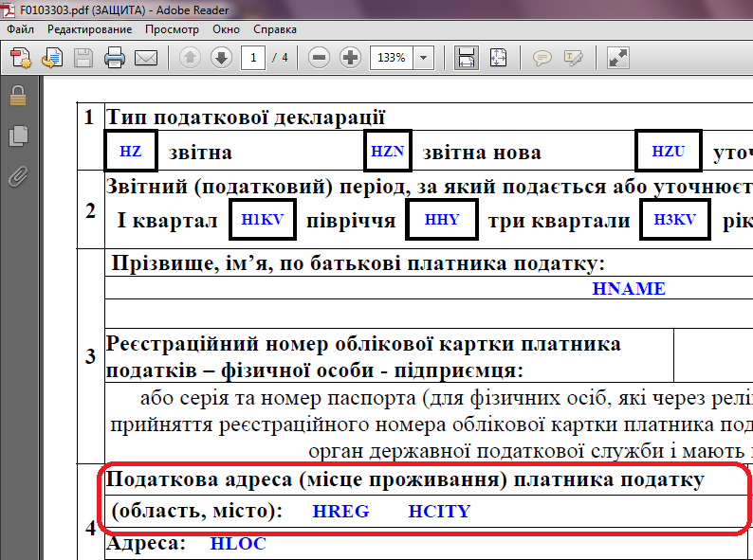This screenshot has width=753, height=560.
Task: Click the email envelope icon
Action: [x=145, y=58]
